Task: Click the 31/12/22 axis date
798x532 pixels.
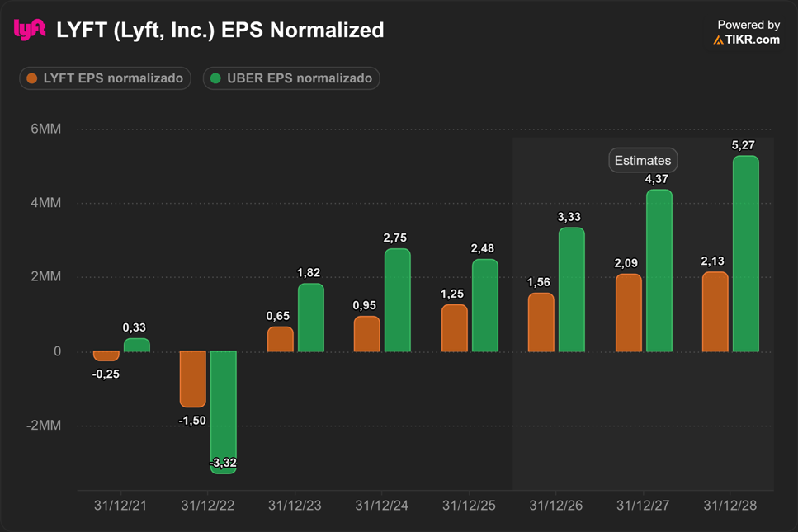Action: (x=208, y=506)
